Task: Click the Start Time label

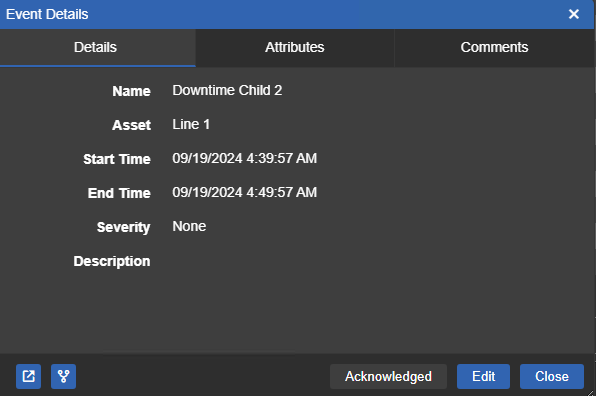Action: pos(117,159)
